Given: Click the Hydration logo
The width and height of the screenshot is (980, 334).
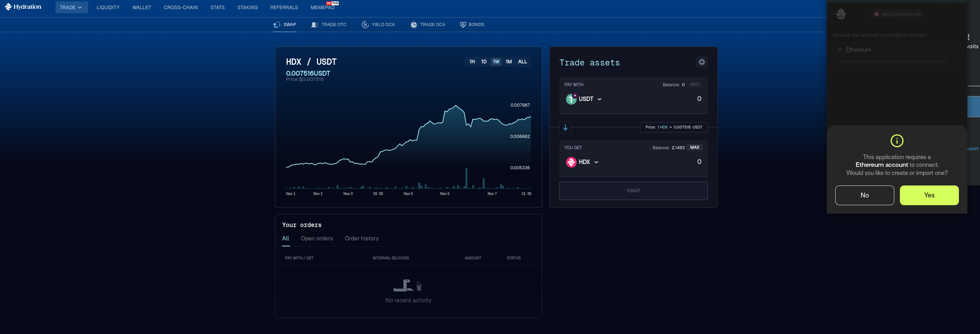Looking at the screenshot, I should pyautogui.click(x=23, y=7).
